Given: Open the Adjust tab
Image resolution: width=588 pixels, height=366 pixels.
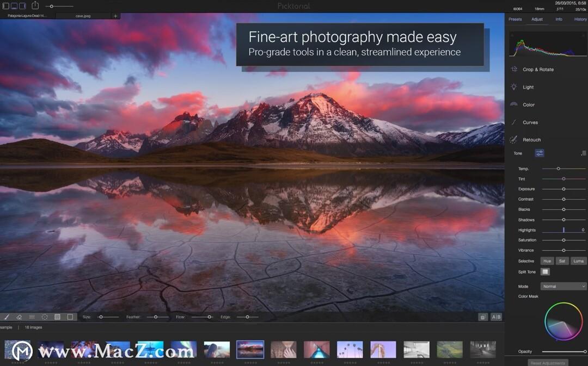Looking at the screenshot, I should point(537,19).
